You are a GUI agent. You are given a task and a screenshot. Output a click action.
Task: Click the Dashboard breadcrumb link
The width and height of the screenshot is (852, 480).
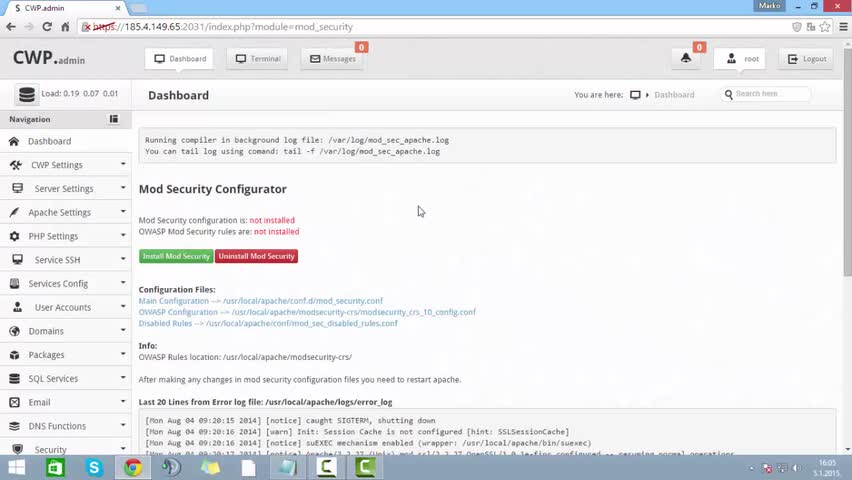[x=674, y=95]
